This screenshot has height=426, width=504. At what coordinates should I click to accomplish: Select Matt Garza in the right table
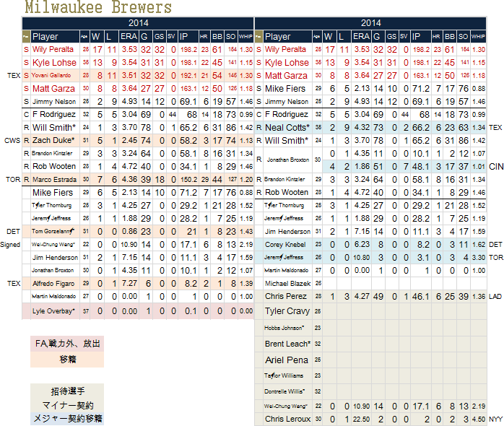tap(286, 76)
